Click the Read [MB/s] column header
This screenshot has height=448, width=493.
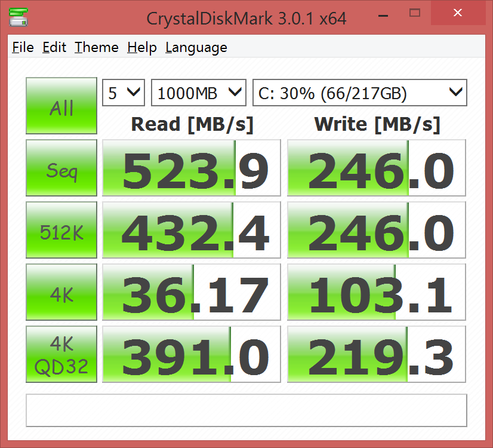click(192, 124)
